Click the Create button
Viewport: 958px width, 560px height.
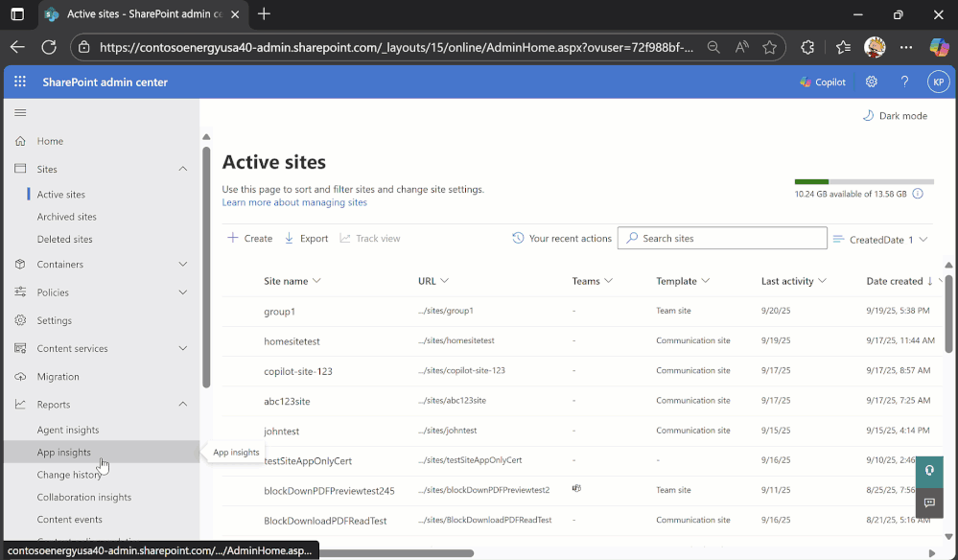pyautogui.click(x=250, y=238)
